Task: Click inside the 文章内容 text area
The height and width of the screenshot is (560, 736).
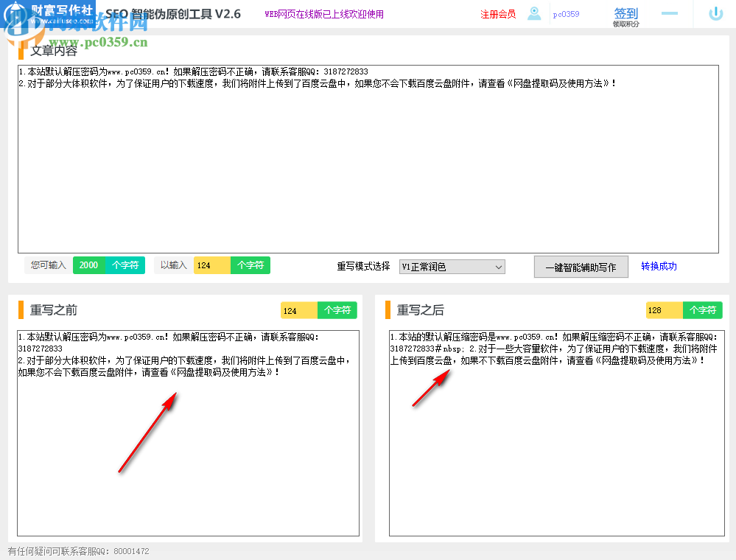Action: [368, 159]
